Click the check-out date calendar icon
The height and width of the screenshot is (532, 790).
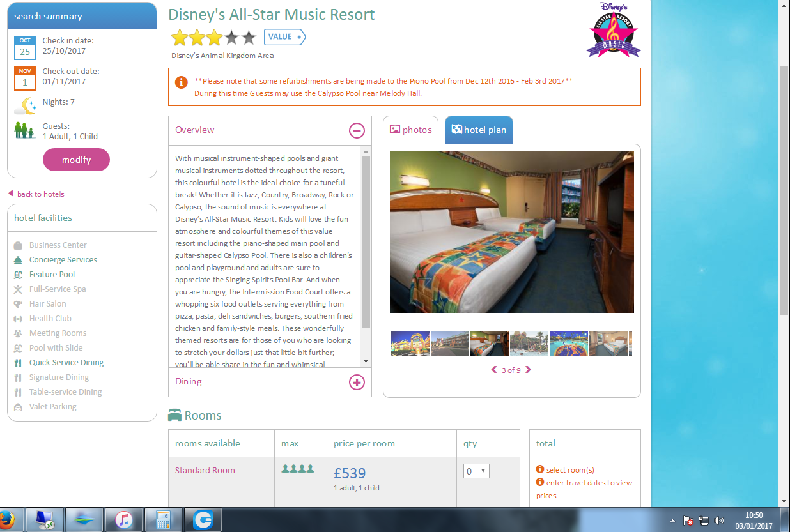tap(25, 79)
